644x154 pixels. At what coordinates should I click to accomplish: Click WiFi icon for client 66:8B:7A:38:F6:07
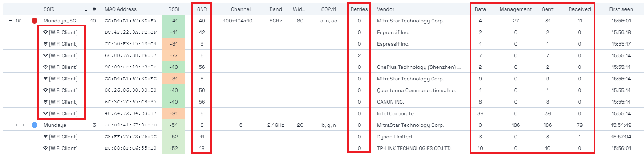pyautogui.click(x=45, y=55)
